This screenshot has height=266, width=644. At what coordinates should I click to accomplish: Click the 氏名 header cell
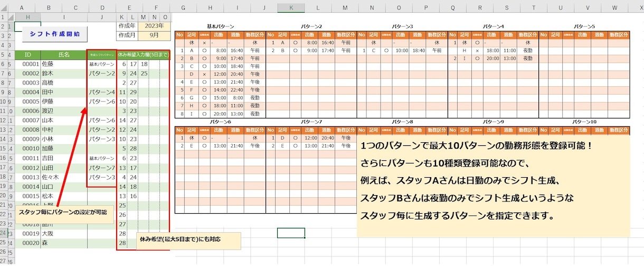click(x=64, y=55)
